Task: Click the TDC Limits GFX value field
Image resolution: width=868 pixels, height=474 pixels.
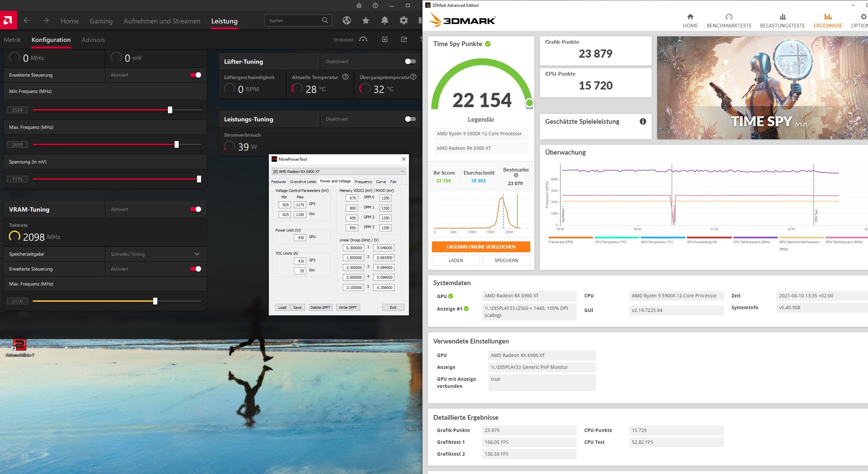Action: (x=300, y=261)
